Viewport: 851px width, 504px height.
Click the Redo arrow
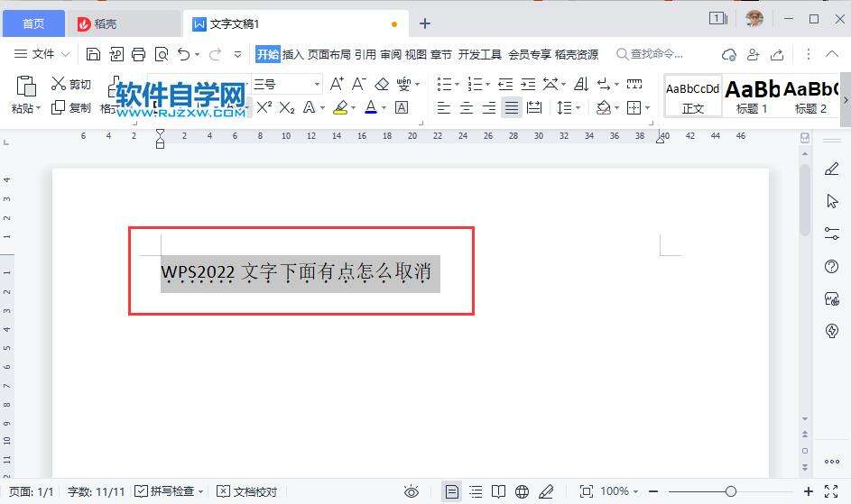click(215, 54)
